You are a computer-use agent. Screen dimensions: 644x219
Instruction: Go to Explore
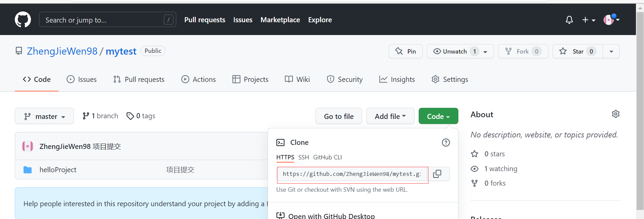coord(320,20)
